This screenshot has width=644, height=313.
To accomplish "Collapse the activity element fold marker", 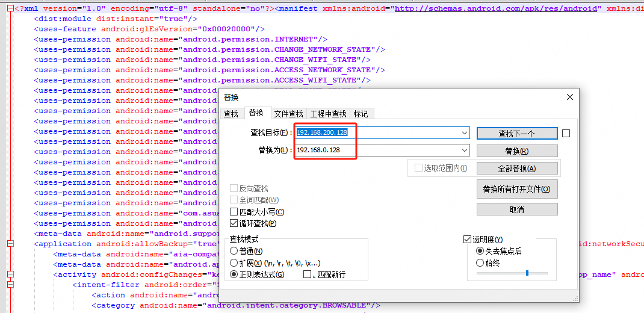I will coord(10,274).
